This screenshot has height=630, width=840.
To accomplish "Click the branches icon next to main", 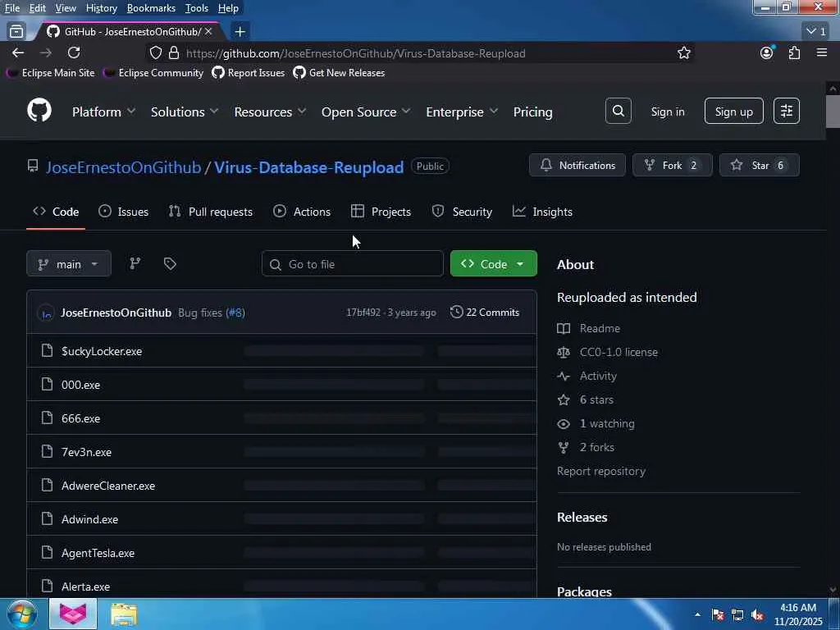I will (x=135, y=263).
